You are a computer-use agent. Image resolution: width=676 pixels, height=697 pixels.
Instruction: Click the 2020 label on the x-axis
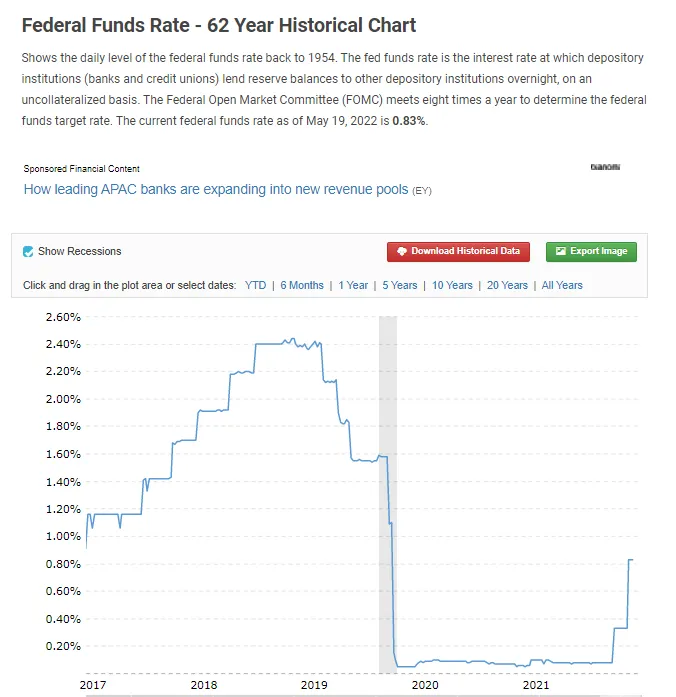[x=425, y=685]
